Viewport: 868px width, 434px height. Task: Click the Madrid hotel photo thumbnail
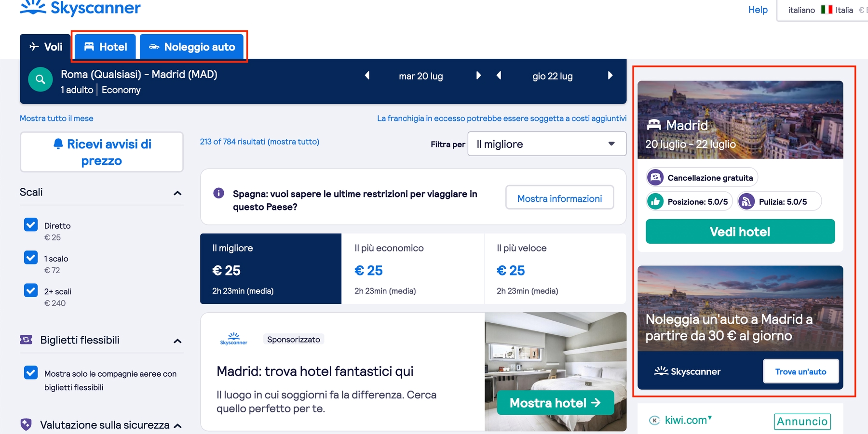point(740,119)
